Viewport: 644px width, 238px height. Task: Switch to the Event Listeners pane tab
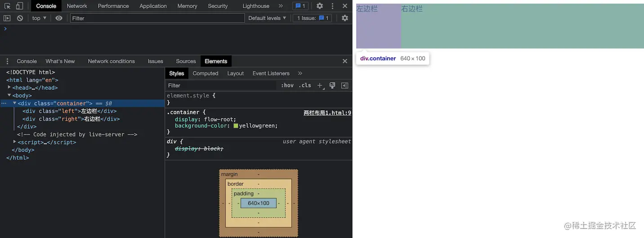(271, 73)
